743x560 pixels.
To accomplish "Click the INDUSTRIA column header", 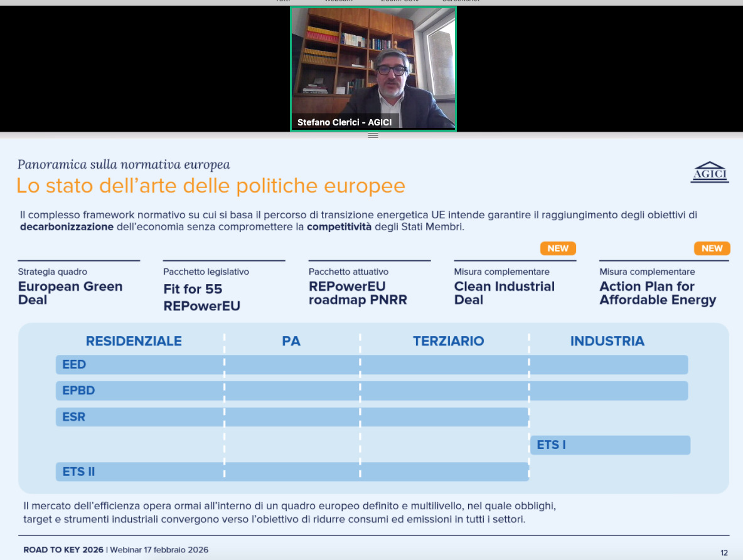I will click(607, 341).
